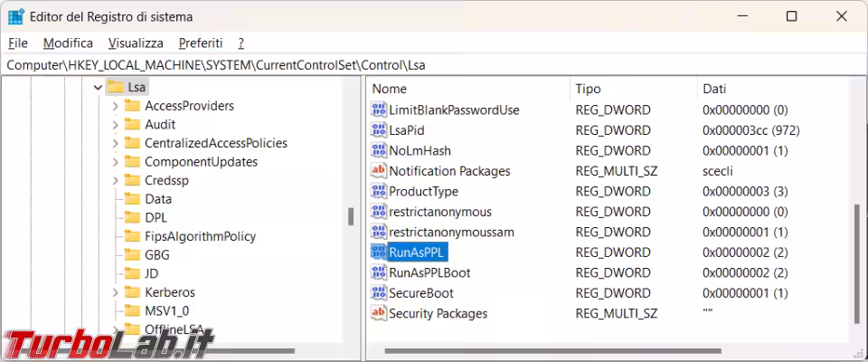Click the Registry Editor title bar icon

click(15, 16)
